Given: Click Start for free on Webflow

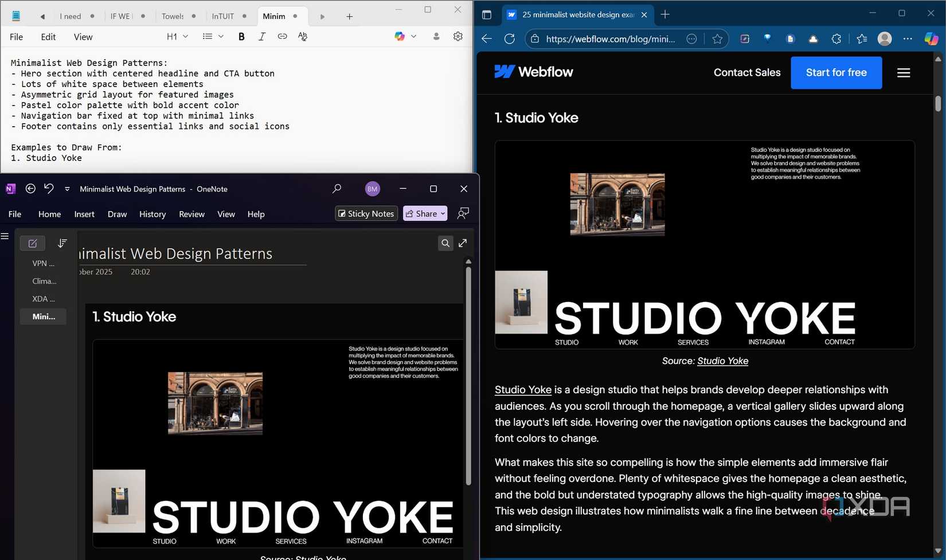Looking at the screenshot, I should (x=836, y=73).
